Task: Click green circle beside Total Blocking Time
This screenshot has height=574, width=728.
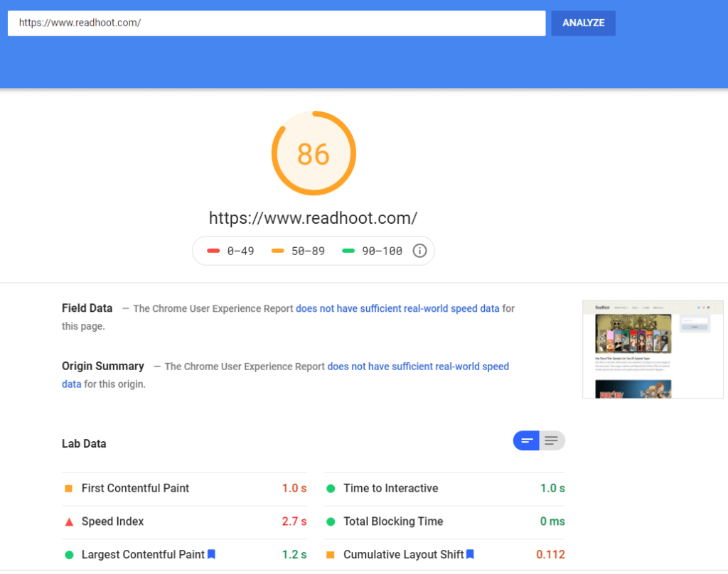Action: pos(331,522)
